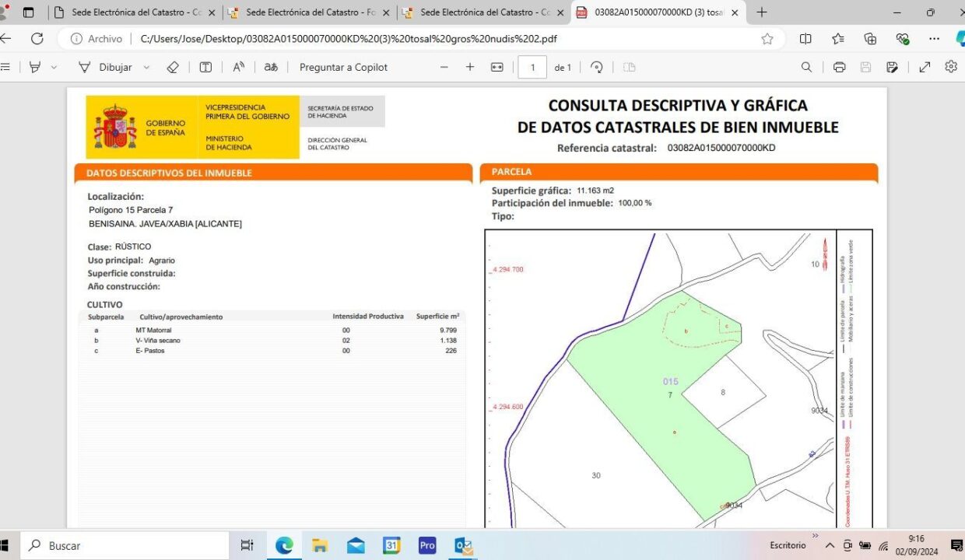Screen dimensions: 965x560
Task: Open highlighter color dropdown chevron
Action: (54, 68)
